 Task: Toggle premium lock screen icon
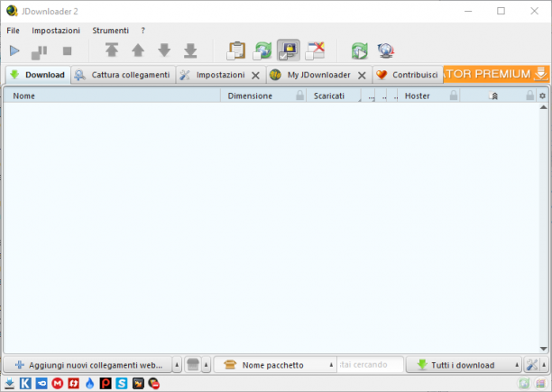289,50
